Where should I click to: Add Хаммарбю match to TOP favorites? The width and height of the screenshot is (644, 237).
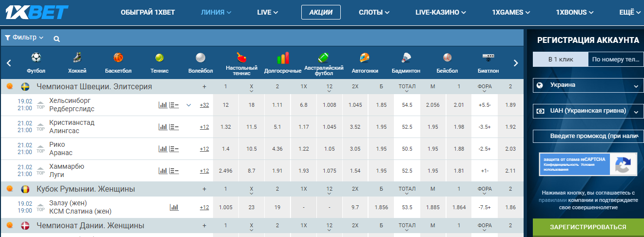(41, 171)
